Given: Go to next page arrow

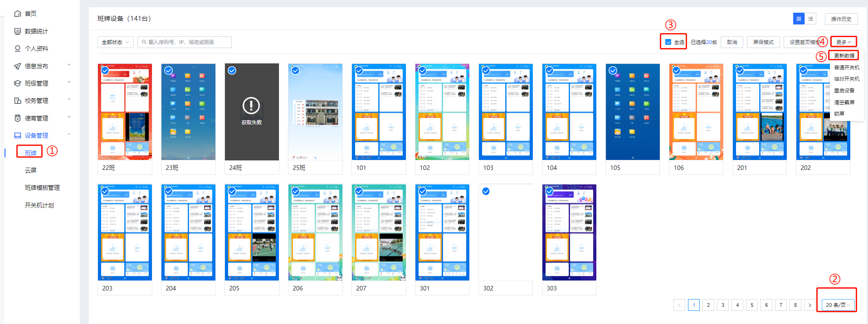Looking at the screenshot, I should [x=810, y=305].
